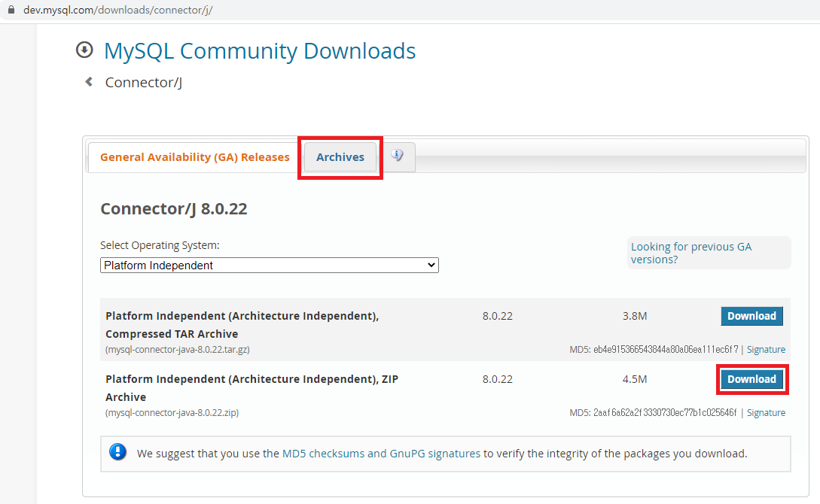This screenshot has height=504, width=820.
Task: Click the Select Operating System label
Action: 160,245
